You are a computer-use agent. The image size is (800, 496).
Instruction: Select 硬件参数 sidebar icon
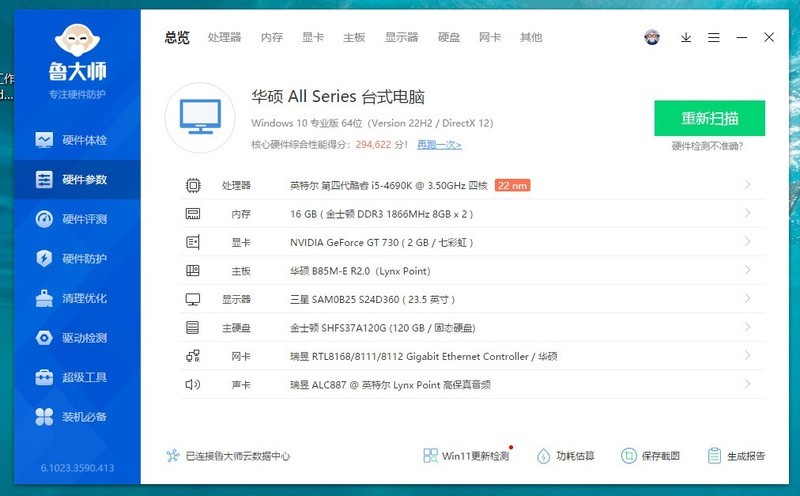(x=44, y=180)
